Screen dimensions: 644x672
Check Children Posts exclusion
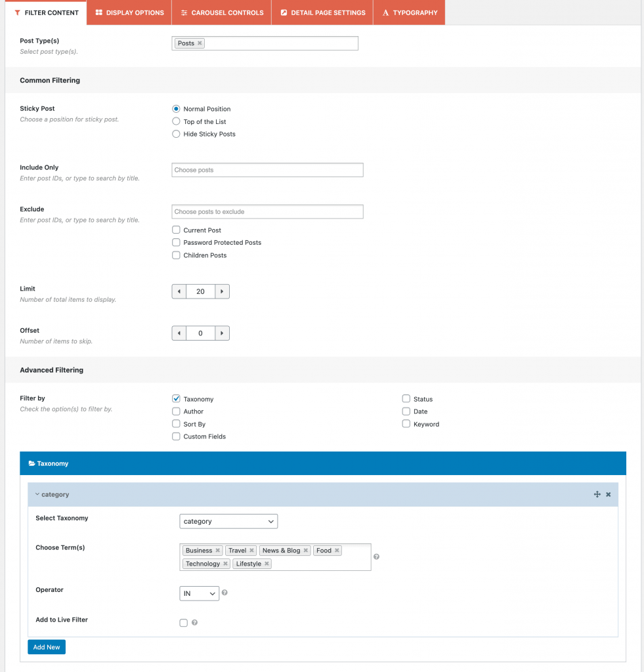click(176, 255)
